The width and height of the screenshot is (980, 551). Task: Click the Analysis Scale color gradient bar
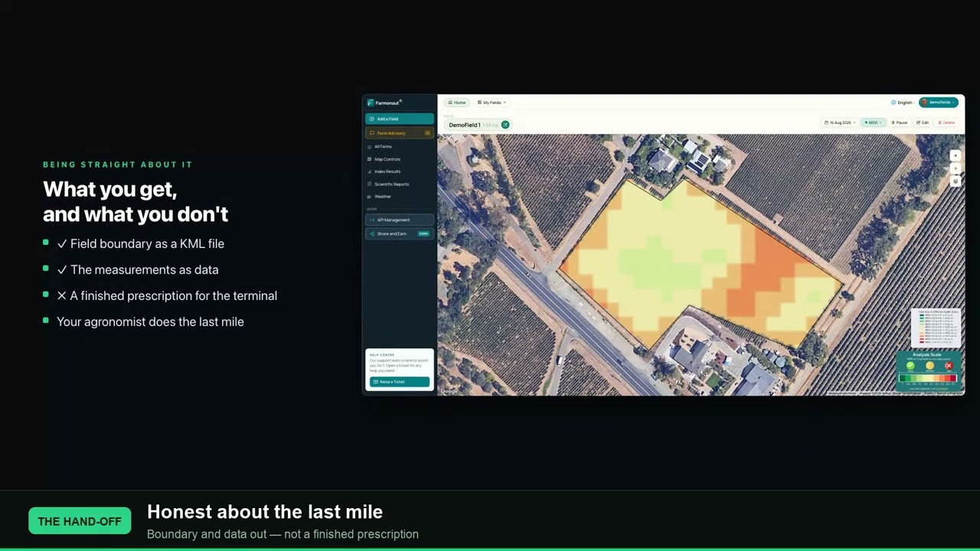[927, 378]
